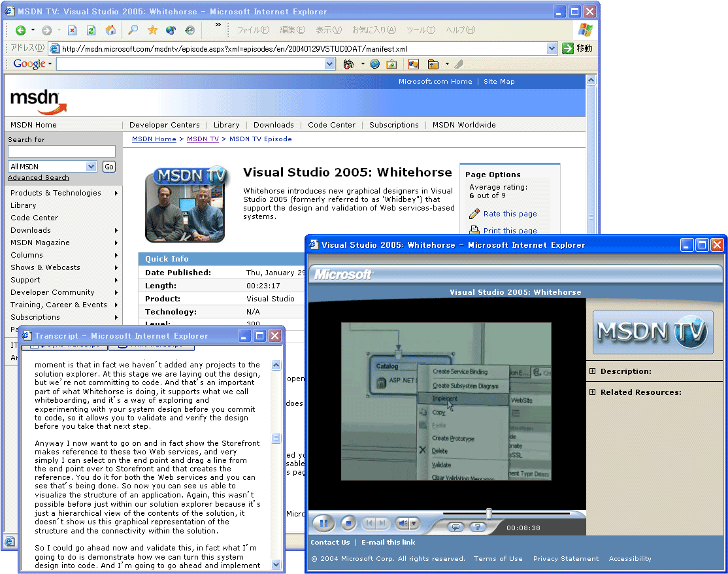The height and width of the screenshot is (574, 728).
Task: Open the Media globe icon in toolbar
Action: coord(171,30)
